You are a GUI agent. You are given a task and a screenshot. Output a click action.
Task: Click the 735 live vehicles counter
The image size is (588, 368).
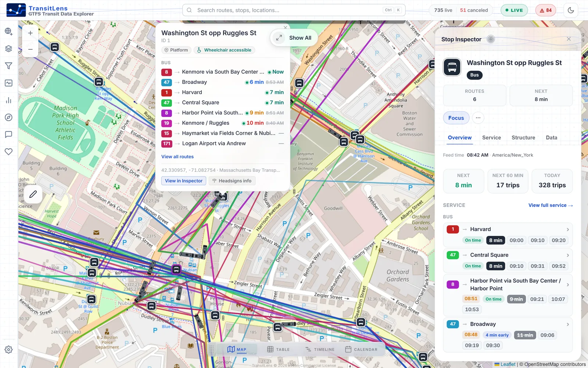coord(443,10)
